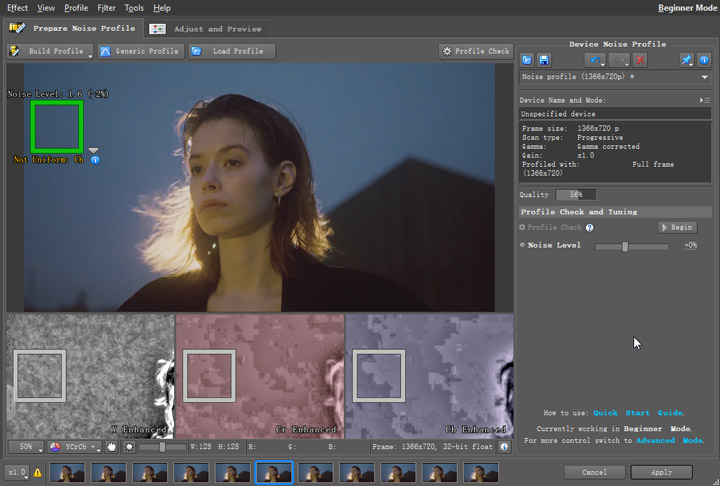The width and height of the screenshot is (720, 486).
Task: Select the Prepare Noise Profile tab
Action: 74,28
